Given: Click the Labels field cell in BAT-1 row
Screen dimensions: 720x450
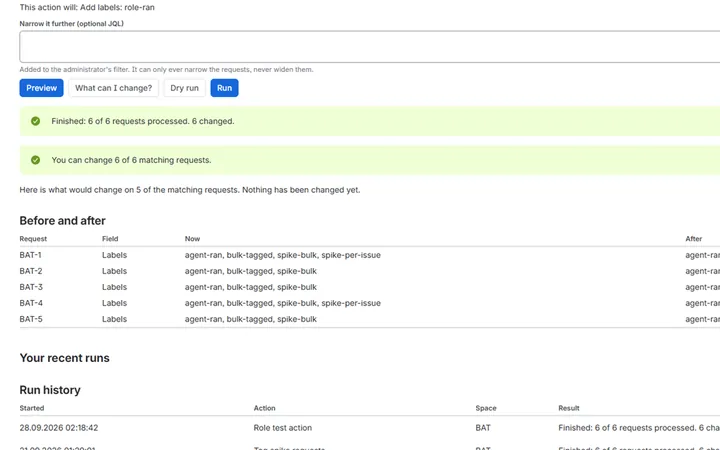Looking at the screenshot, I should pyautogui.click(x=114, y=255).
